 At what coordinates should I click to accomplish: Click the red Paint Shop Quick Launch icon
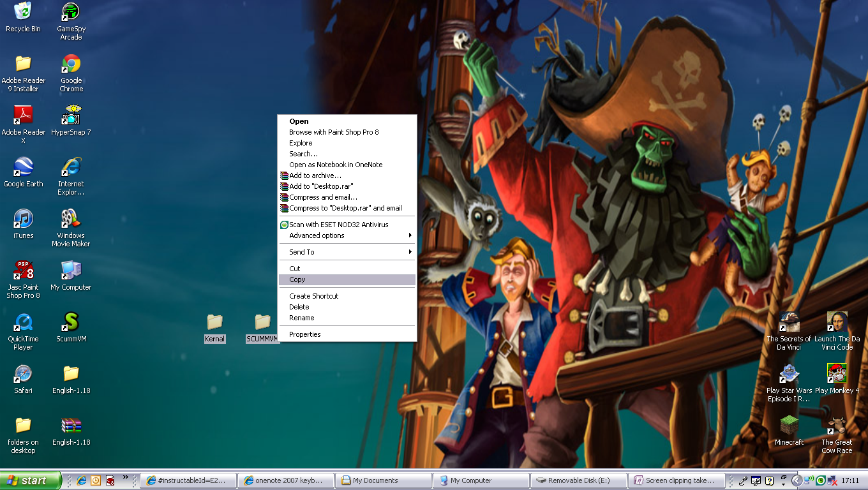click(110, 480)
